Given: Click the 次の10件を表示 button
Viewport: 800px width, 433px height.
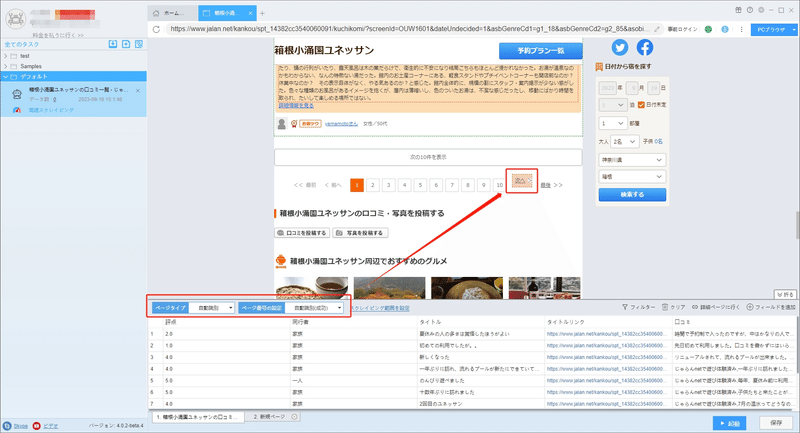Looking at the screenshot, I should 428,158.
